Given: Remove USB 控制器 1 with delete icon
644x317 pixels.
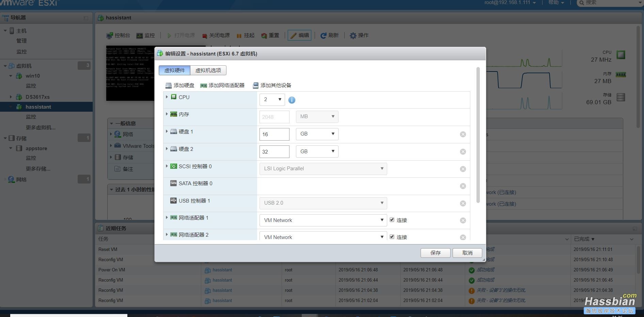Looking at the screenshot, I should point(463,204).
